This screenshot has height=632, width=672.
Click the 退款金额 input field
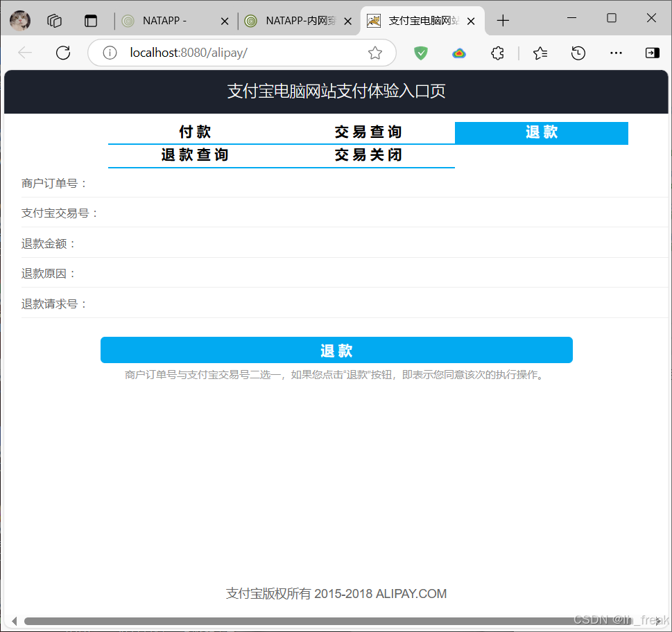pyautogui.click(x=373, y=244)
